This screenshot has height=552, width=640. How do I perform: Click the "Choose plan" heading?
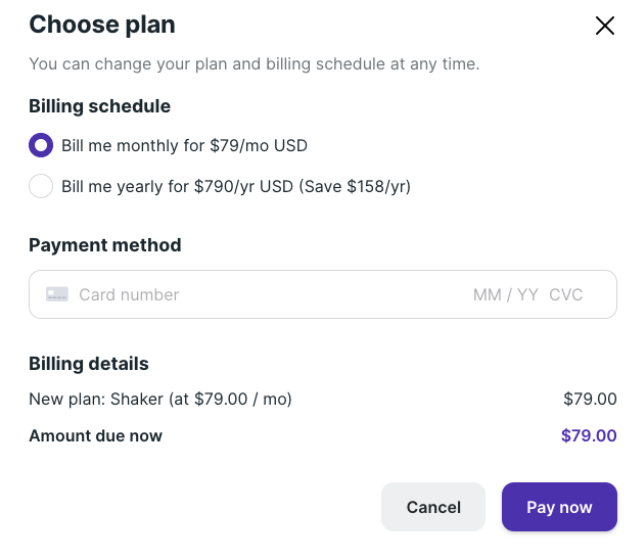click(x=102, y=25)
